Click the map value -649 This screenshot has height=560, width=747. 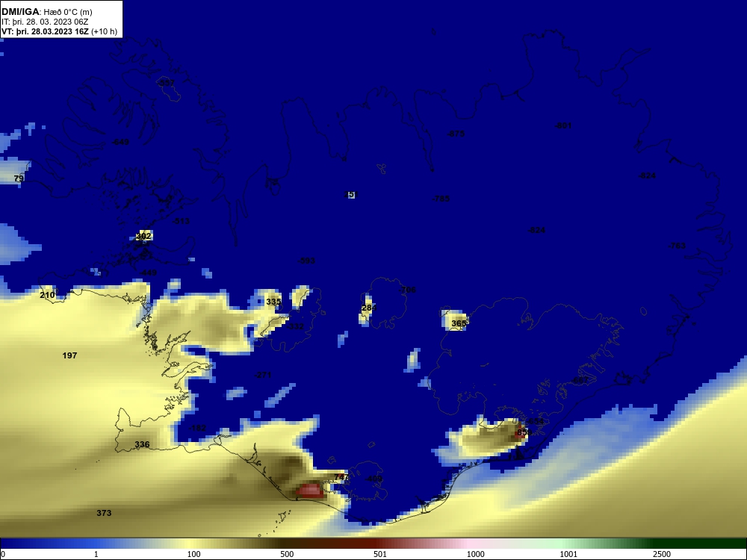click(120, 142)
